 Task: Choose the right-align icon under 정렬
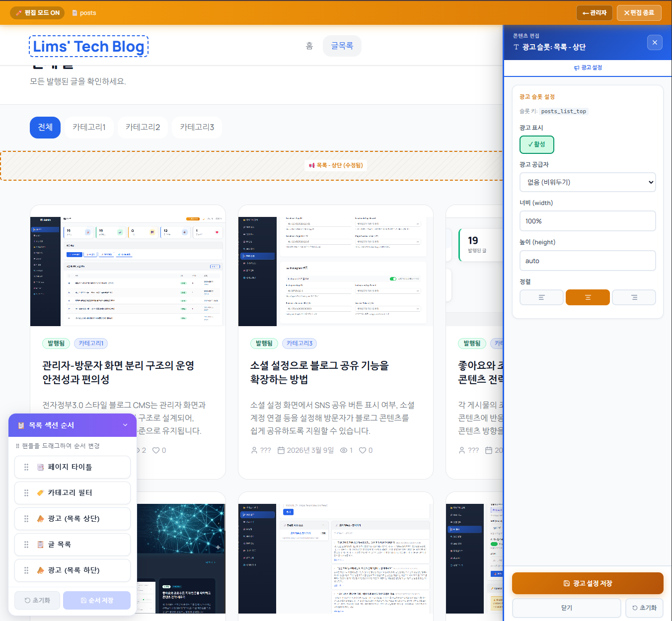tap(634, 297)
